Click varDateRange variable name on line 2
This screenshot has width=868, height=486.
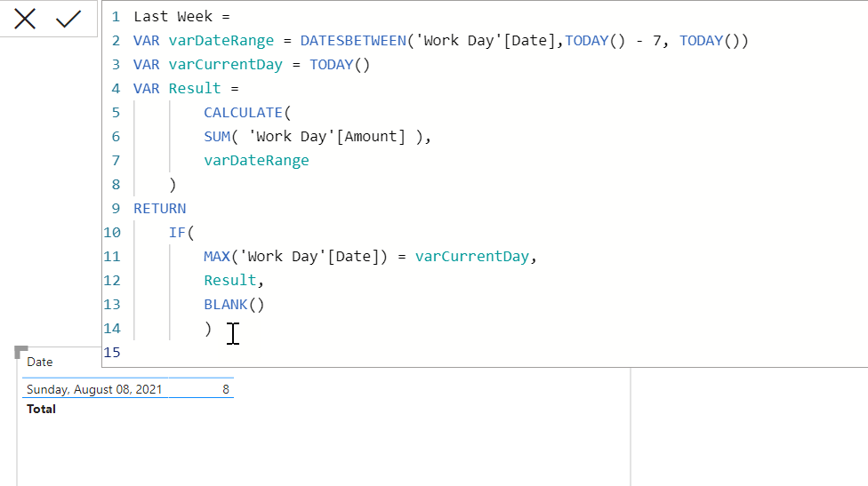(x=221, y=41)
